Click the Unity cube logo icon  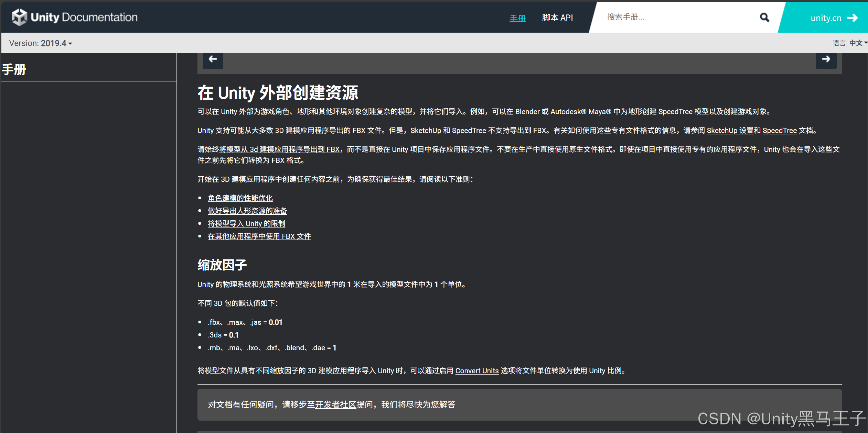[x=19, y=17]
